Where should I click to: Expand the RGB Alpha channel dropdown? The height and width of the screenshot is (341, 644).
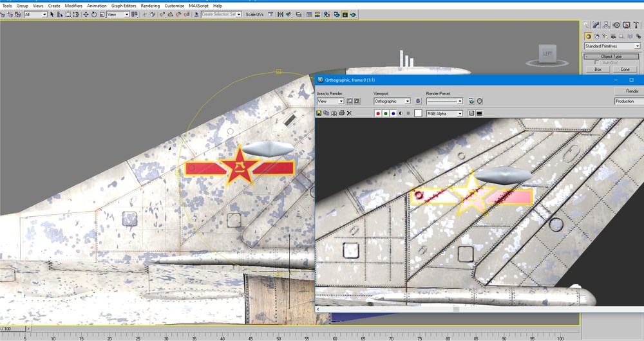pos(444,113)
